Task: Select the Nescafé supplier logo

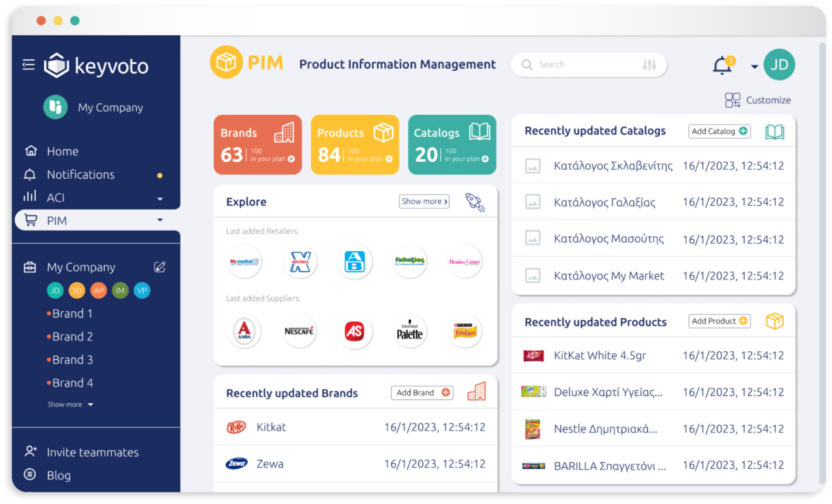Action: (300, 331)
